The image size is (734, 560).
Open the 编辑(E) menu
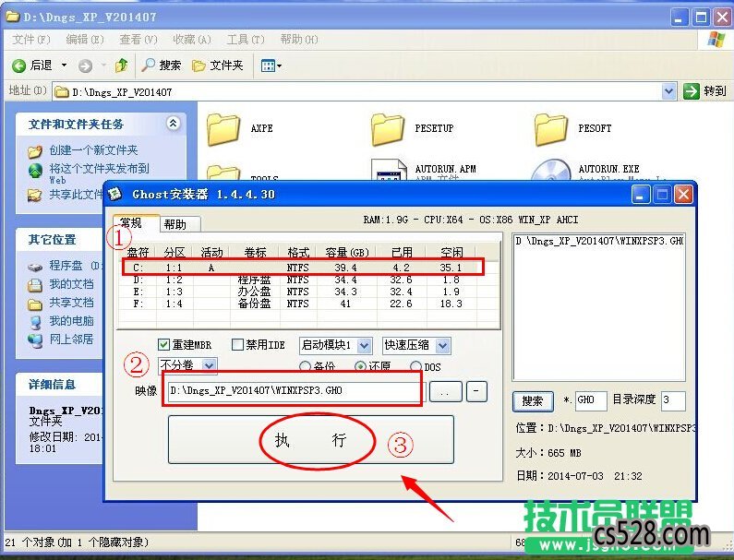click(85, 40)
